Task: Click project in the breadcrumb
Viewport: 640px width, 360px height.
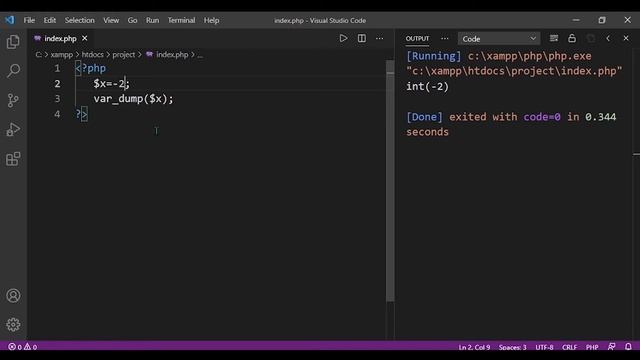Action: (124, 54)
